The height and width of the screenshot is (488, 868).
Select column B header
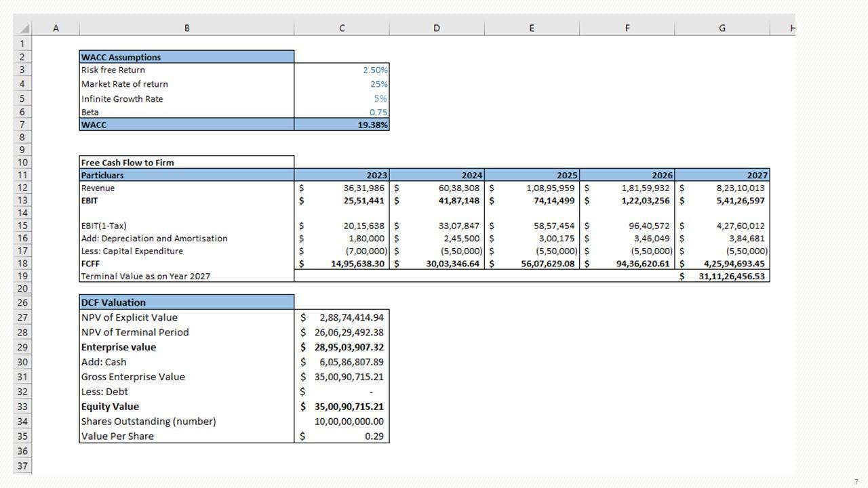click(186, 28)
